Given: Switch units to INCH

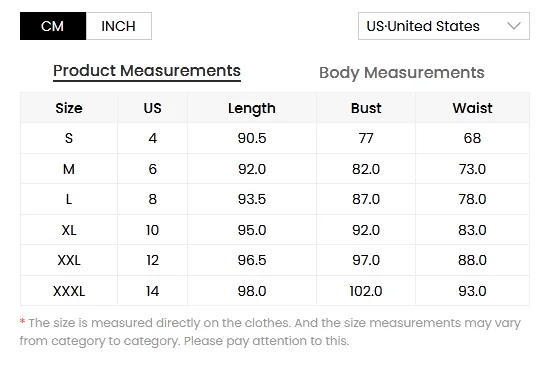Looking at the screenshot, I should click(119, 26).
